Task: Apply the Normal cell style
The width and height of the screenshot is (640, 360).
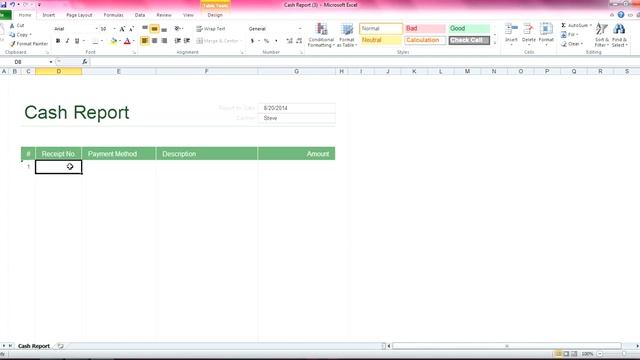Action: (x=381, y=29)
